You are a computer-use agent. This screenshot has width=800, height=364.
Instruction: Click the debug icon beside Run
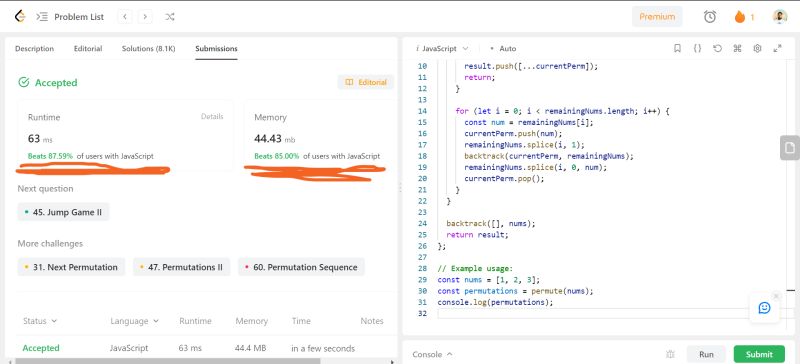[670, 354]
